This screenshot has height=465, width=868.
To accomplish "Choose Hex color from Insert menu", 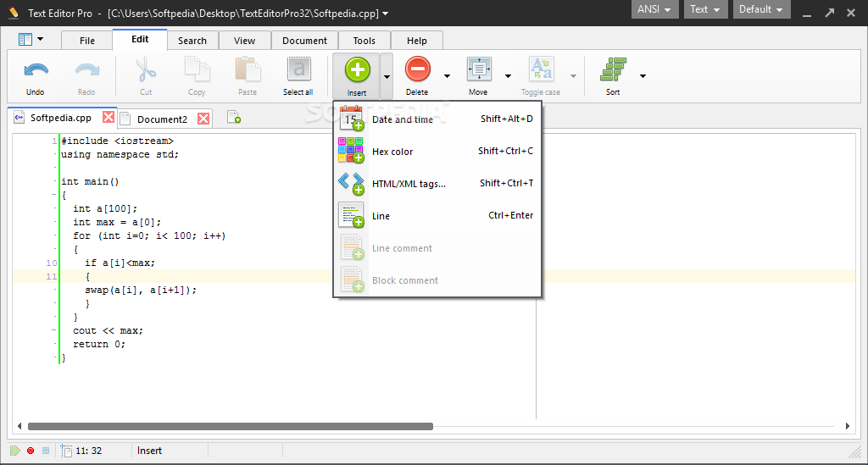I will [x=437, y=151].
